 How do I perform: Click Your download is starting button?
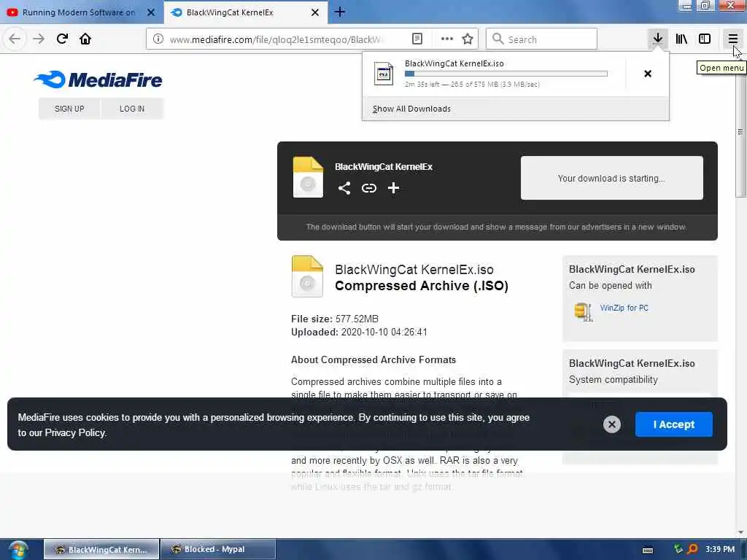[612, 178]
